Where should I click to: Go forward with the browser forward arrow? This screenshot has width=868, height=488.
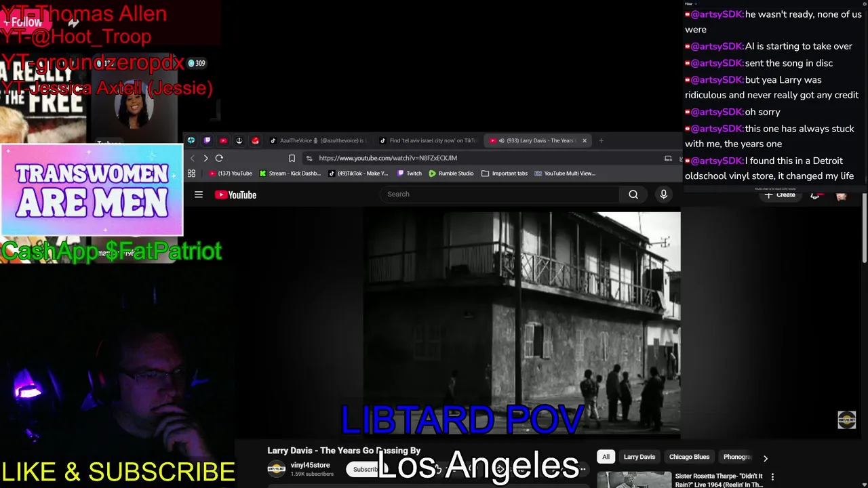click(x=205, y=158)
